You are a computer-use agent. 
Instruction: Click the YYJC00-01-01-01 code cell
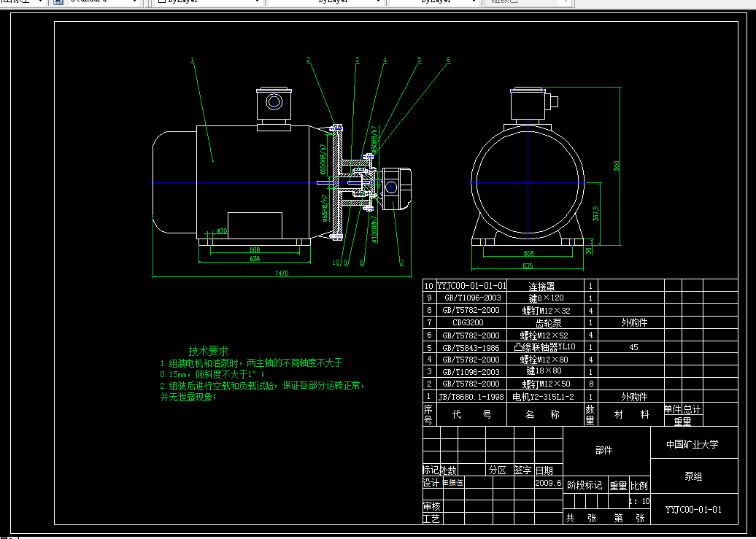tap(471, 285)
